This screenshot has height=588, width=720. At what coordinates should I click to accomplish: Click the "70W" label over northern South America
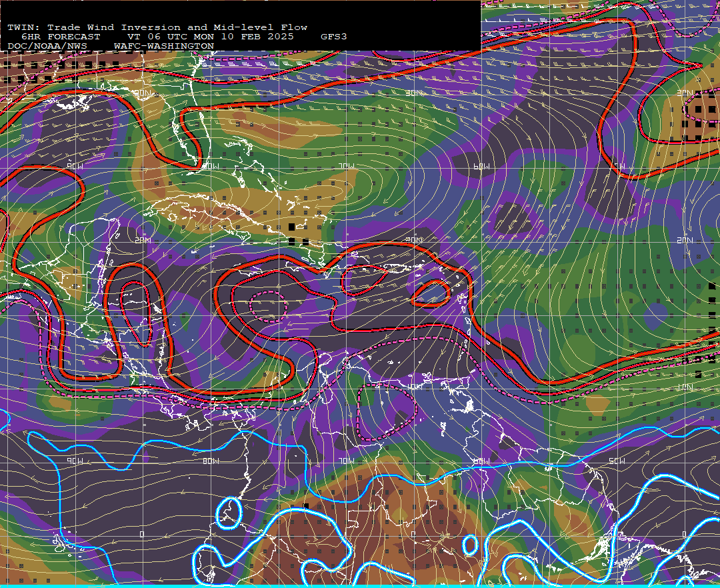(x=347, y=461)
